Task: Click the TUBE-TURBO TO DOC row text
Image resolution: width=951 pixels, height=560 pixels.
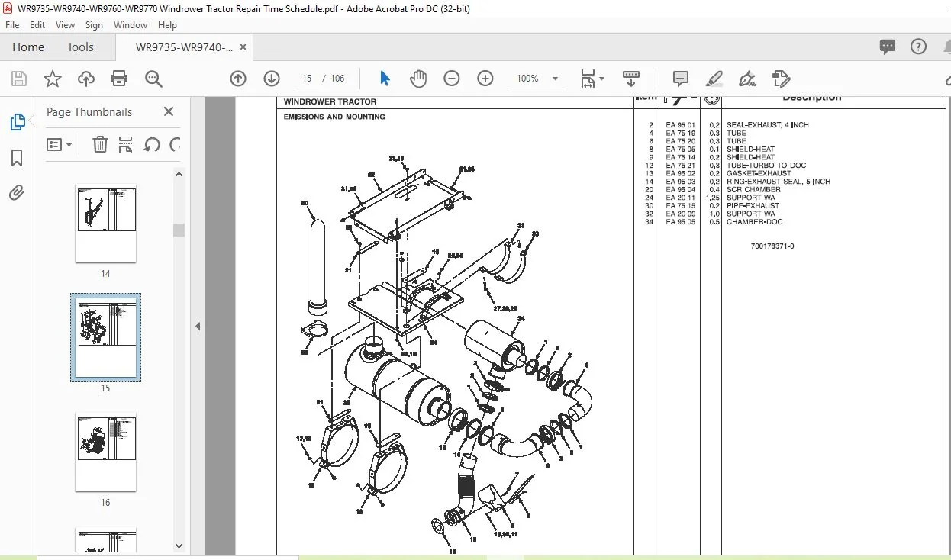Action: 766,166
